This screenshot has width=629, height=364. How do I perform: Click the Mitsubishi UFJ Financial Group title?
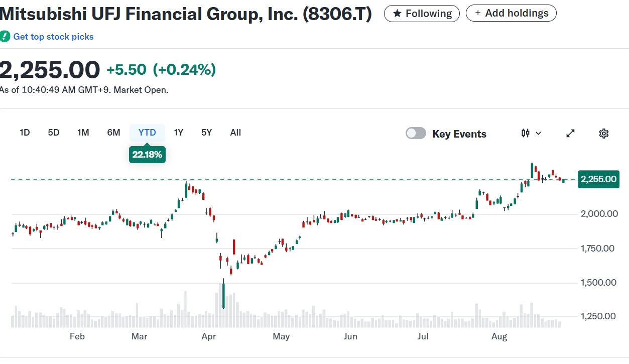click(x=186, y=15)
